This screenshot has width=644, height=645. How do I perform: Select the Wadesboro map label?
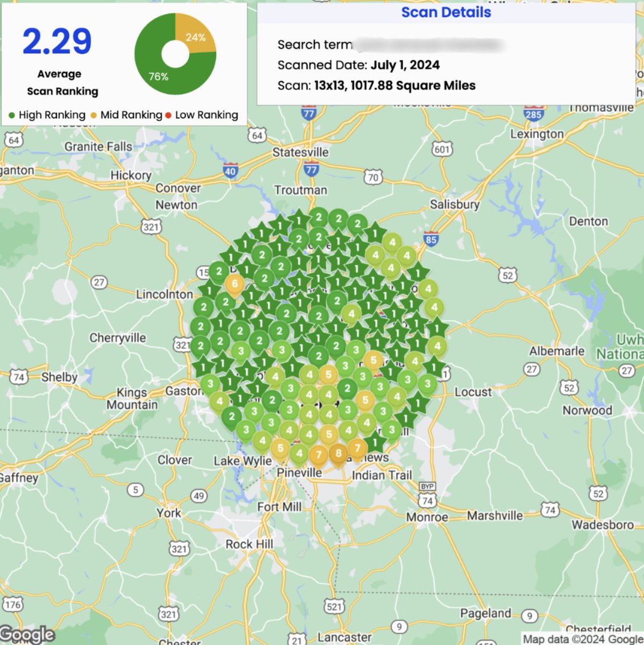603,525
